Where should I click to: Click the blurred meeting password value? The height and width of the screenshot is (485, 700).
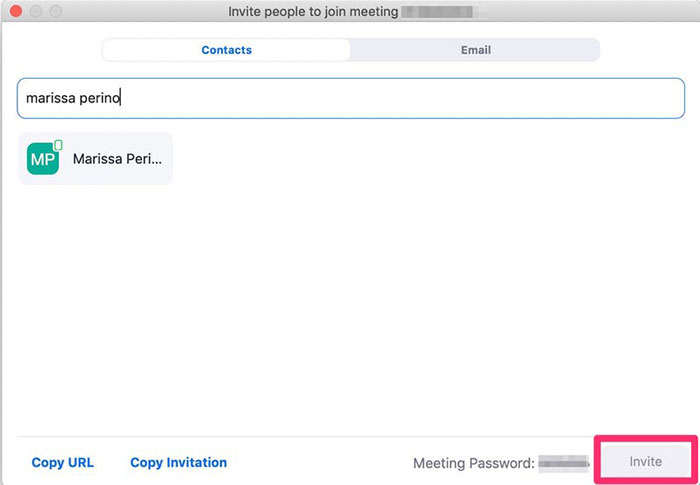563,463
